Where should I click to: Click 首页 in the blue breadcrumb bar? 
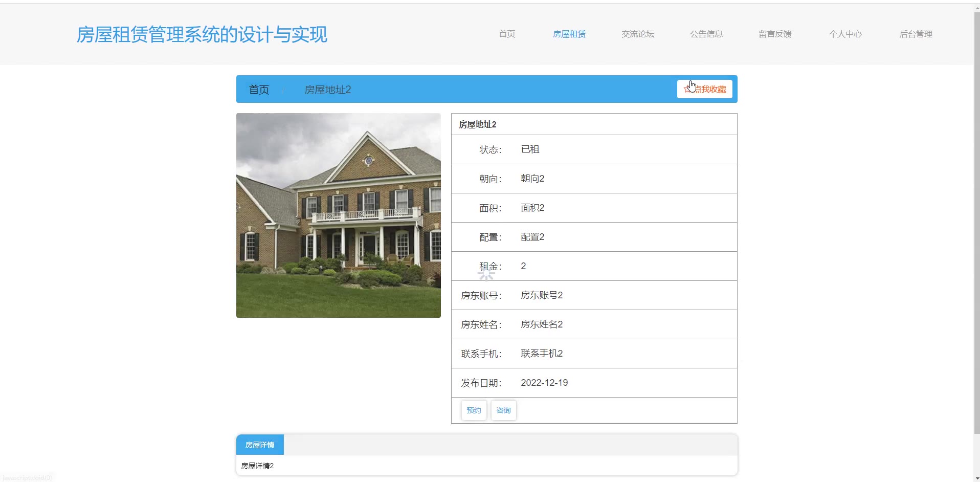point(259,90)
